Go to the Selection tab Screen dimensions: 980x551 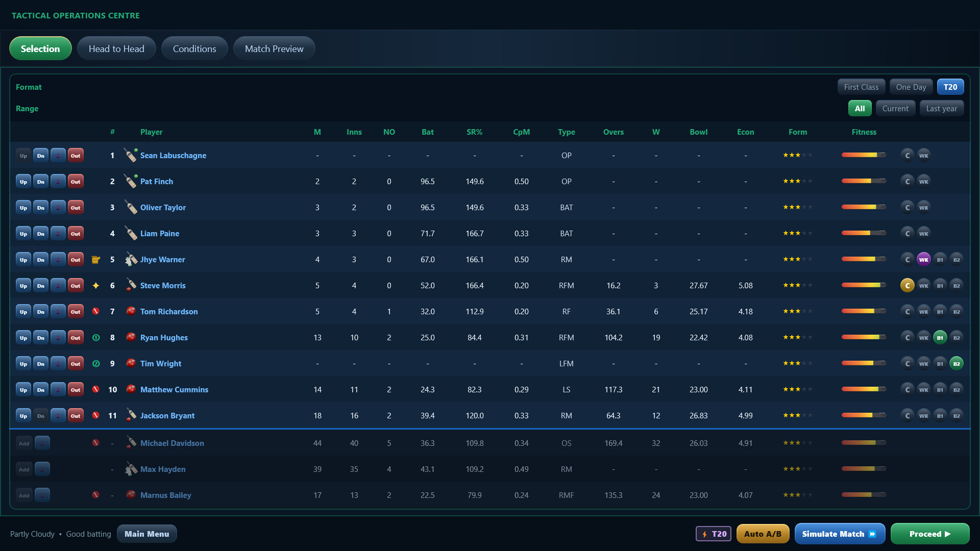[x=40, y=48]
